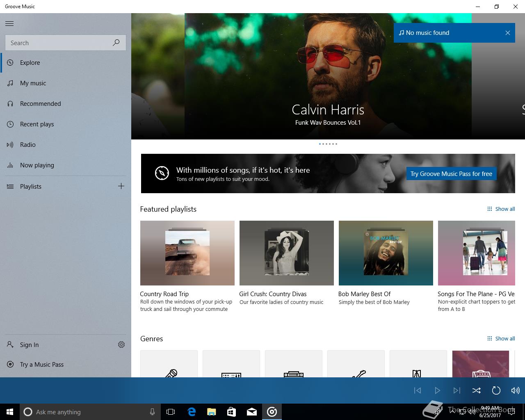Open the Explore section
The image size is (525, 420).
point(66,63)
